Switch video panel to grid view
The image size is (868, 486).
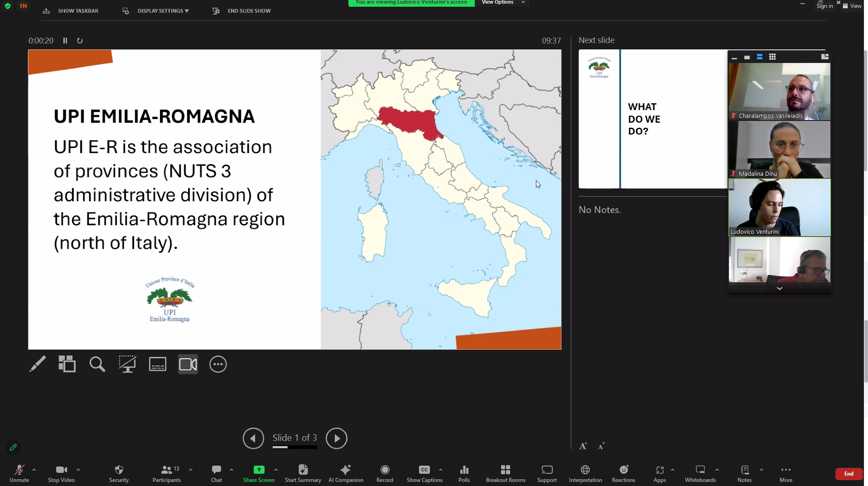[x=772, y=57]
